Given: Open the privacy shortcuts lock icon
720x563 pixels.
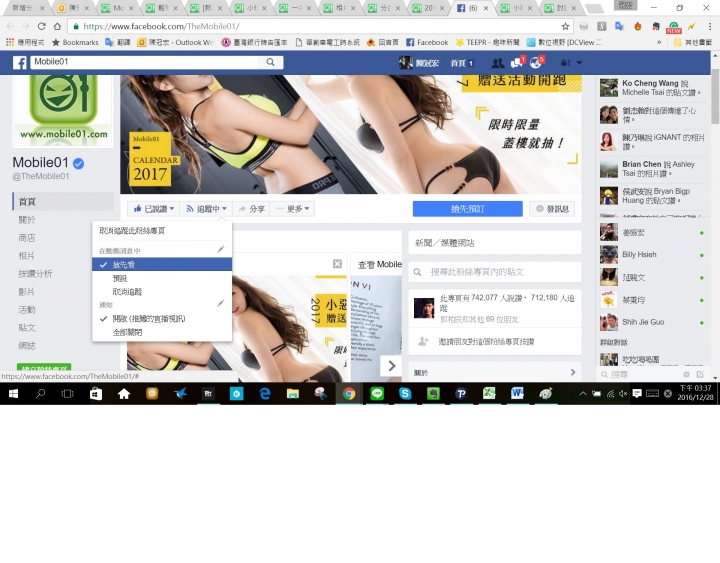Looking at the screenshot, I should tap(566, 63).
